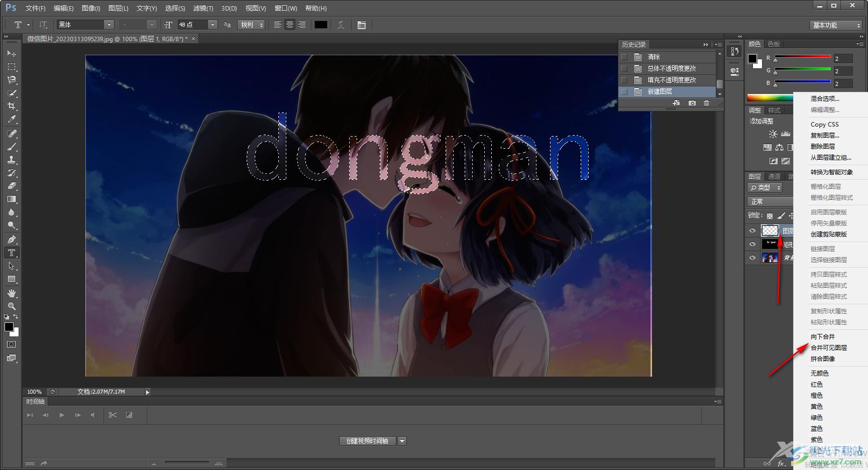
Task: Select the Move tool
Action: 12,53
